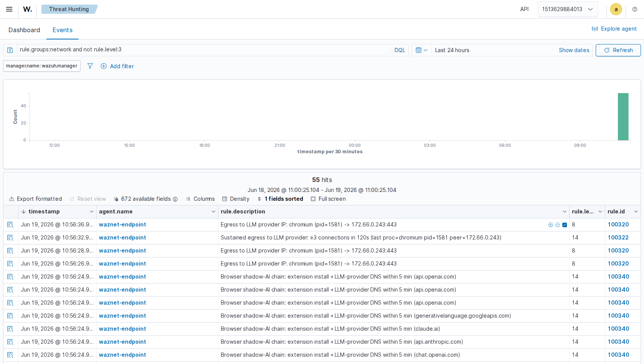Expand agent.name column options chevron
The width and height of the screenshot is (644, 364).
point(214,212)
